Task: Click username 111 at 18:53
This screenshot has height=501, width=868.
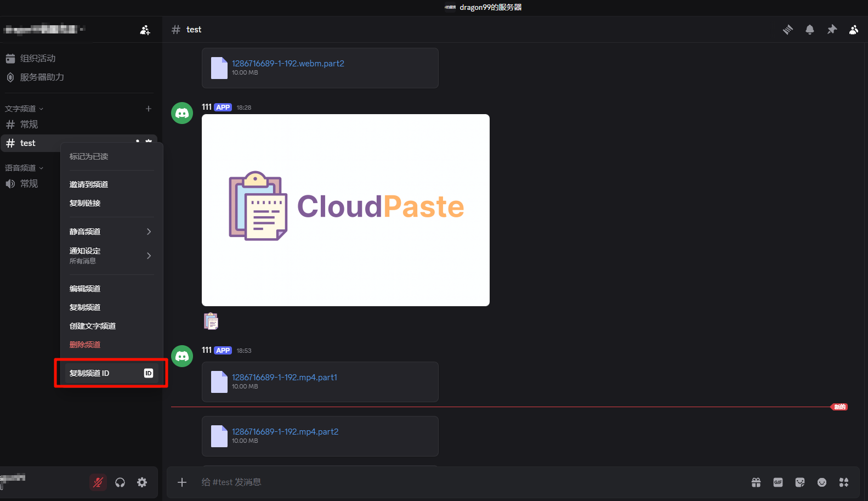Action: pos(207,350)
